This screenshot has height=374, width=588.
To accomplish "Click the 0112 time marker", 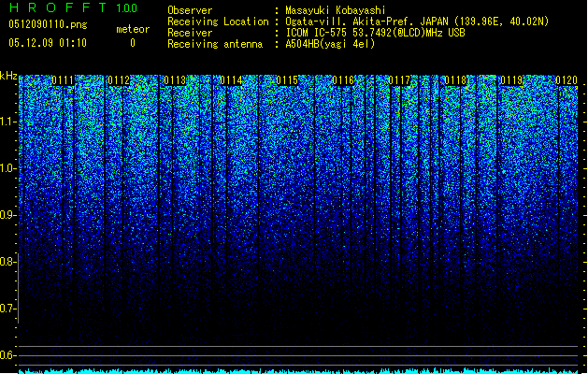I will click(119, 80).
